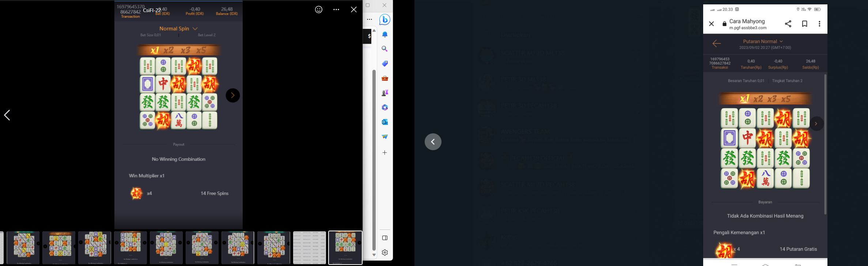Screen dimensions: 868x266
Task: Click the padlock icon beside Cara Mahyong
Action: coord(724,24)
